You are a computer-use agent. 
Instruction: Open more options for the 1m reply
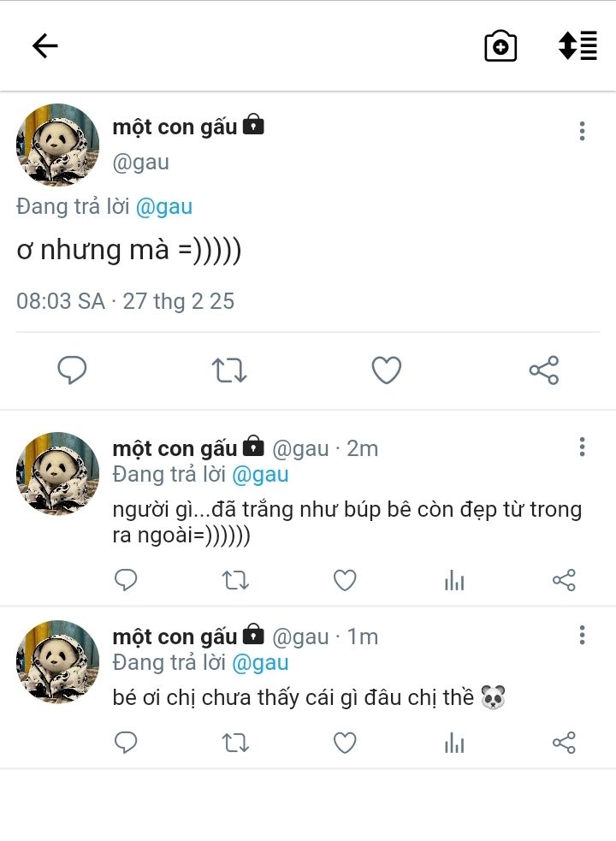(x=582, y=635)
